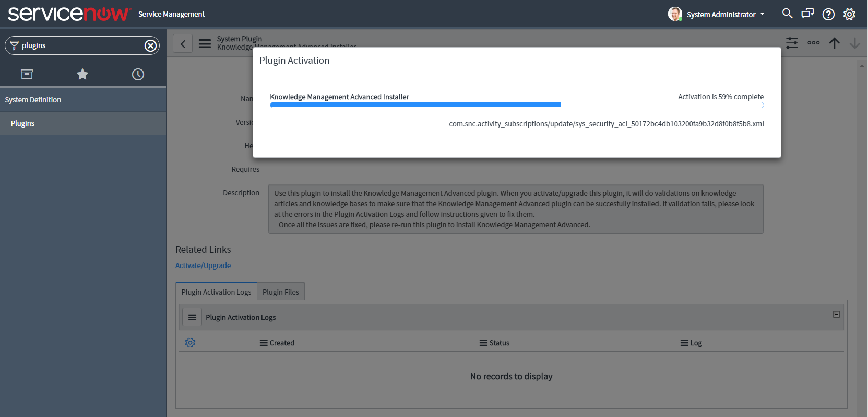
Task: Open more options ellipsis icon
Action: pos(813,43)
